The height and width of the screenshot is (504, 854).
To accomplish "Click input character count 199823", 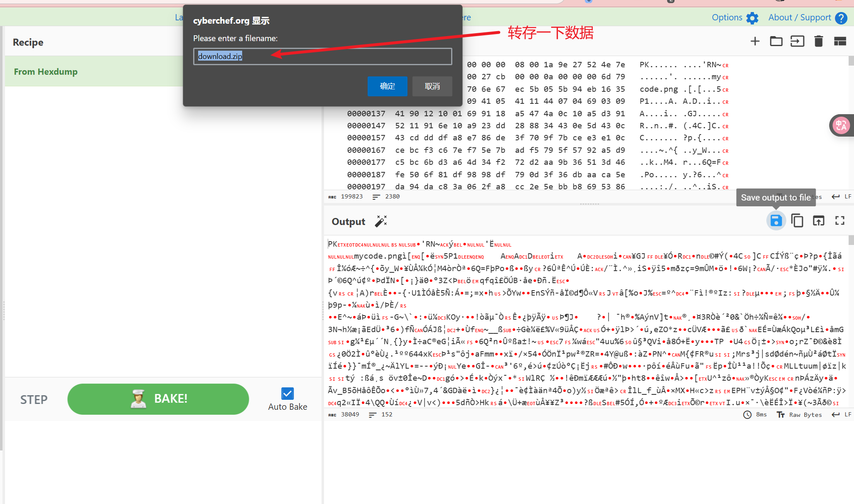I will tap(351, 196).
